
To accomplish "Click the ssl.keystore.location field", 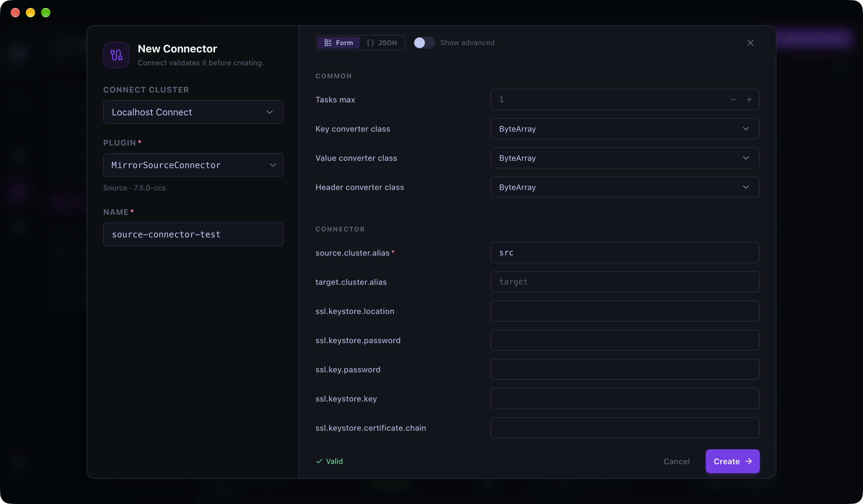I will pos(625,311).
